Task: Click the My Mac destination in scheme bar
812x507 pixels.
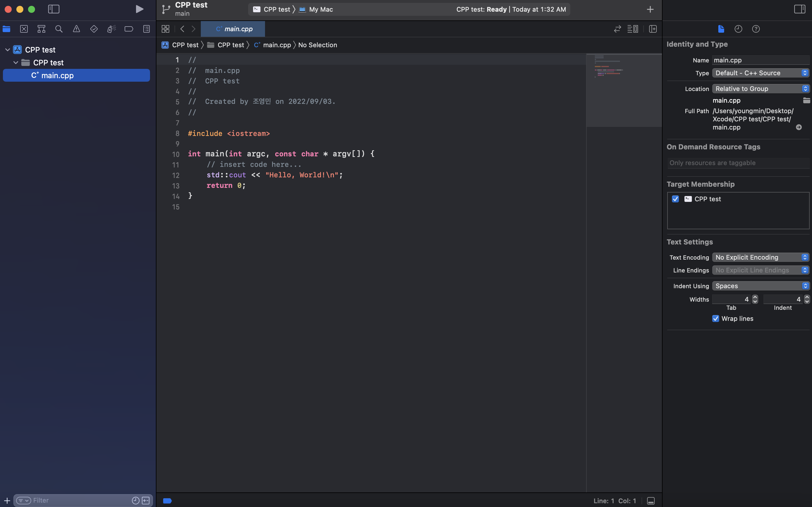Action: pos(320,9)
